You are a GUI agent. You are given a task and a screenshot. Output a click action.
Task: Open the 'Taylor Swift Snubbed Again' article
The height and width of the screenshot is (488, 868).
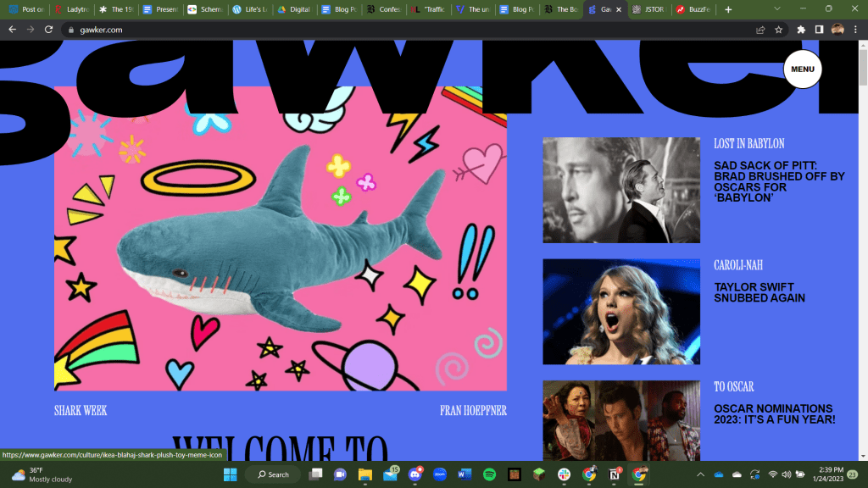[757, 292]
